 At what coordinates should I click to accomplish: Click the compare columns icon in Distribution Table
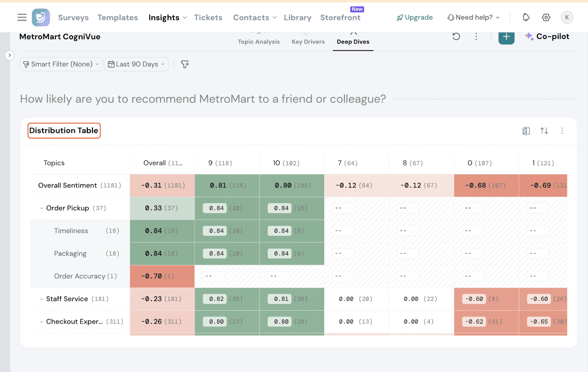tap(526, 131)
